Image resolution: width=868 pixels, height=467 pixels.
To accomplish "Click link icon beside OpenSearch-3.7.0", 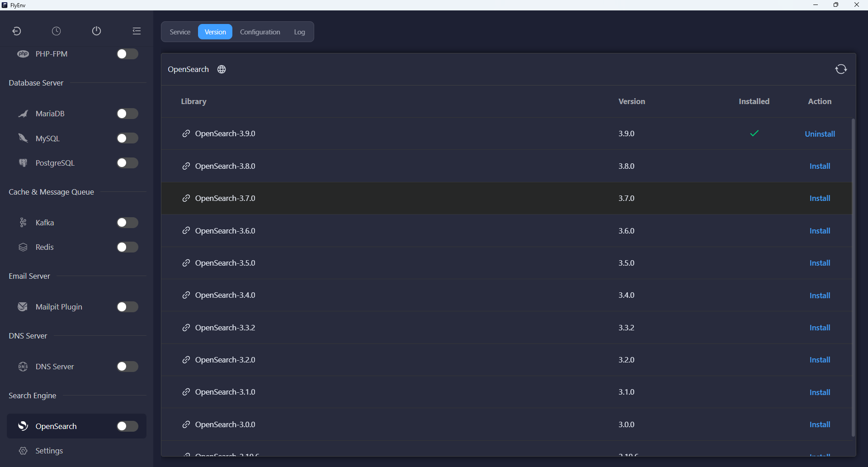I will (x=186, y=198).
